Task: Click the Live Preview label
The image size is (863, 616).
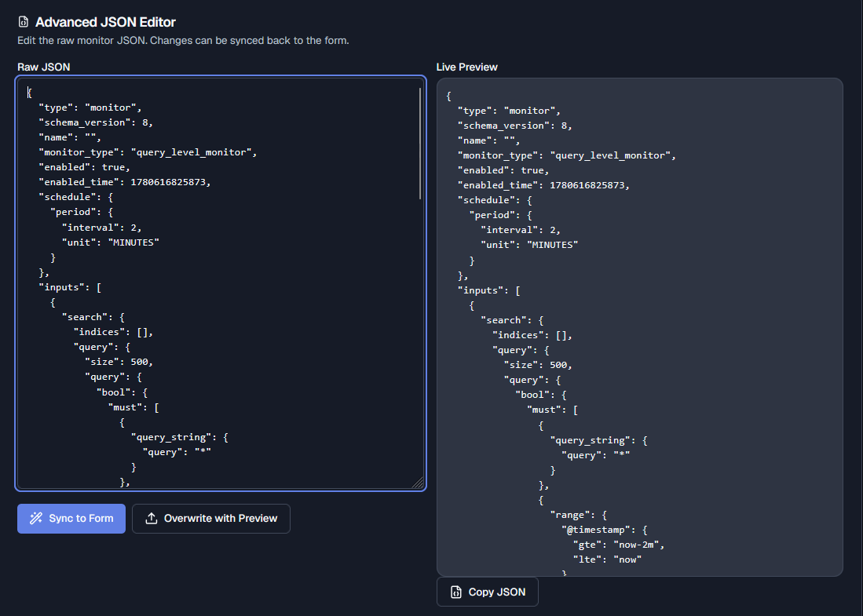Action: [x=466, y=67]
